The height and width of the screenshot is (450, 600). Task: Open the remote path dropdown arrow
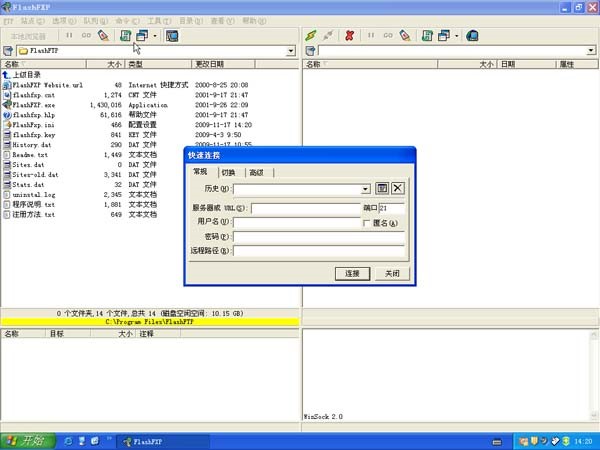[x=592, y=50]
